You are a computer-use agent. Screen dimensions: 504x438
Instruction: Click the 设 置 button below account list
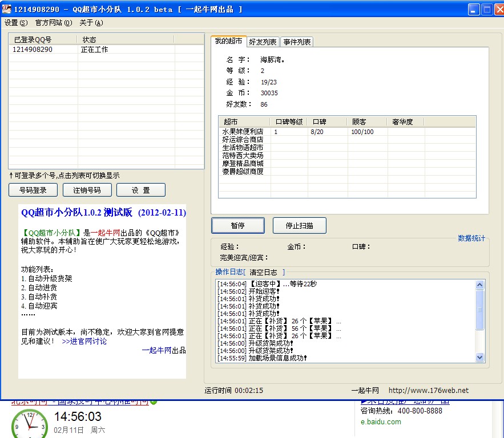click(x=141, y=190)
